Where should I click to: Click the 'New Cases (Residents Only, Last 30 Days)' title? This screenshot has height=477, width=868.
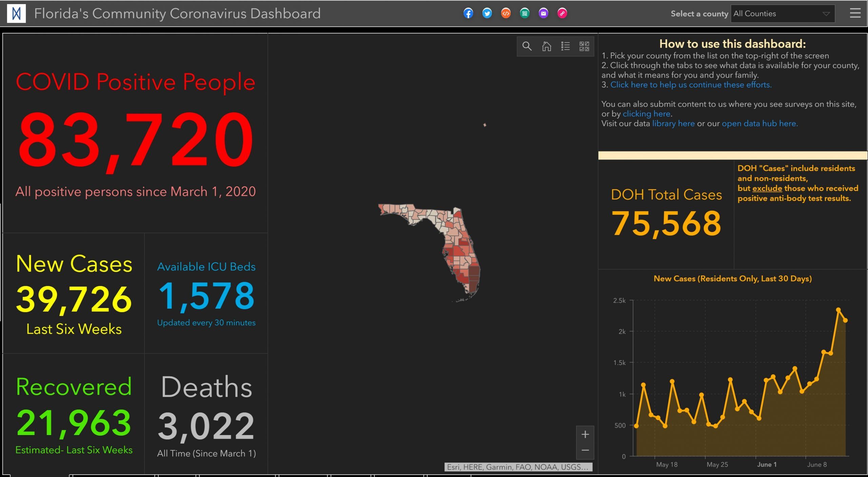732,278
